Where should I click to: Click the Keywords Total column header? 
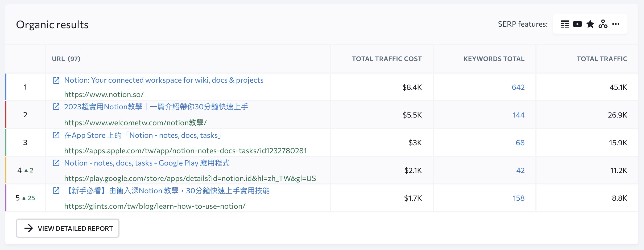pyautogui.click(x=494, y=59)
